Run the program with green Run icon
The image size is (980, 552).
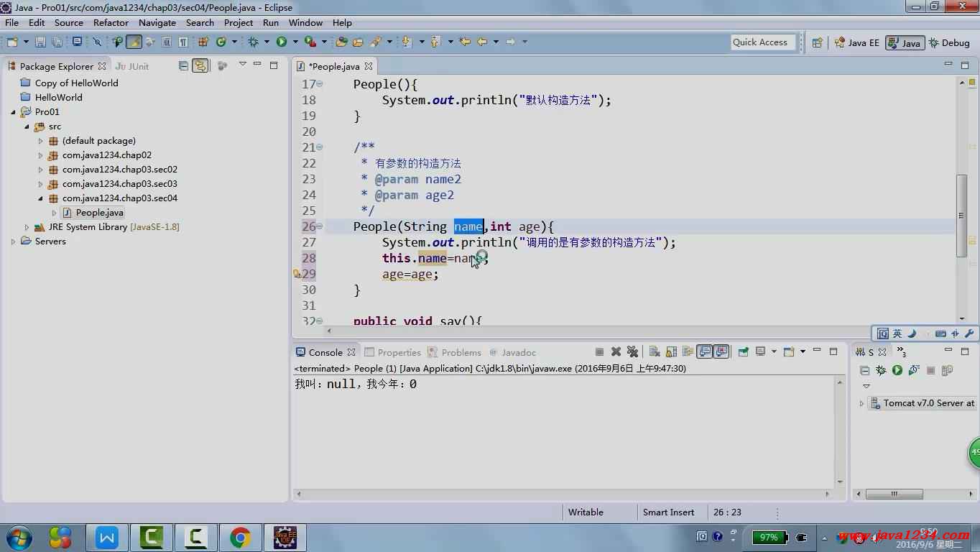(x=281, y=42)
